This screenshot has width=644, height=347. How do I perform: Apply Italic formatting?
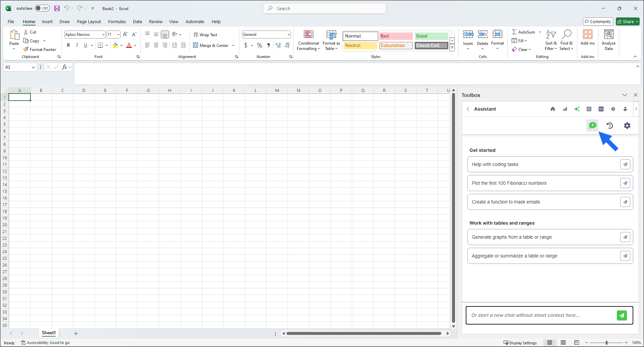77,45
